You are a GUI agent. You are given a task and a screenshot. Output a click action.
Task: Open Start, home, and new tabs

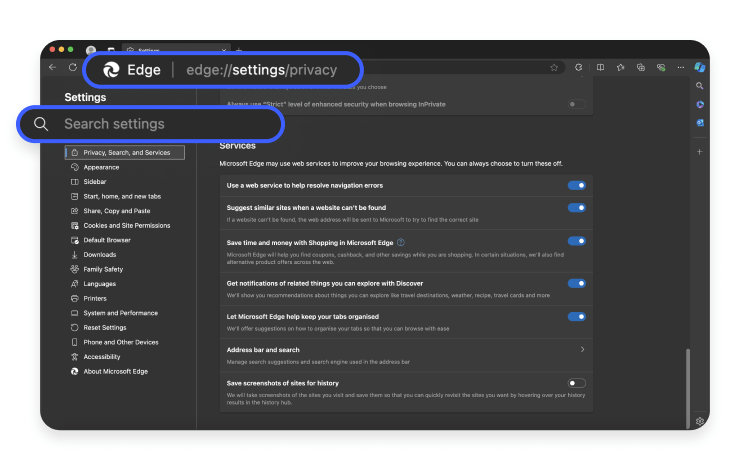122,197
